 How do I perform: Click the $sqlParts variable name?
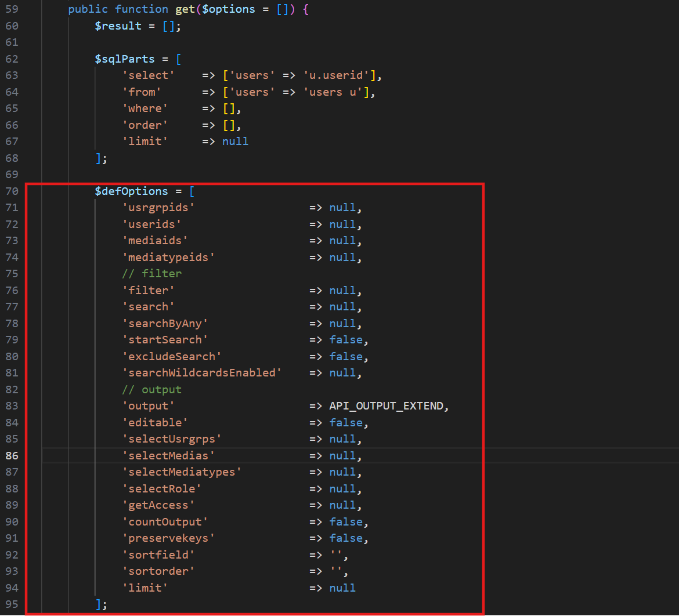click(x=125, y=59)
